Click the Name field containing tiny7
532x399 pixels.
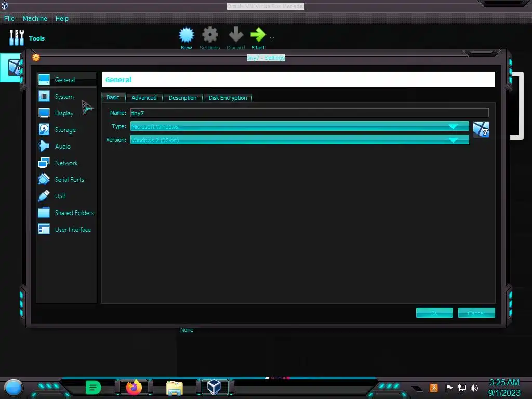pyautogui.click(x=310, y=113)
